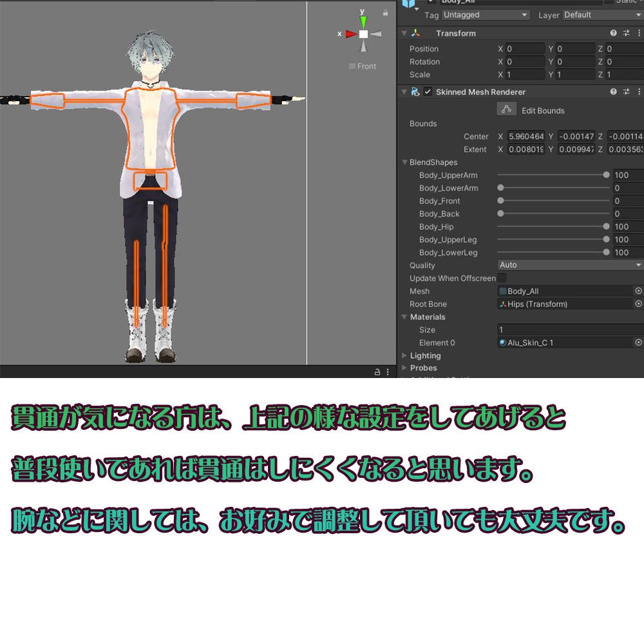Open the Layer dropdown showing Default
This screenshot has width=644, height=644.
603,15
